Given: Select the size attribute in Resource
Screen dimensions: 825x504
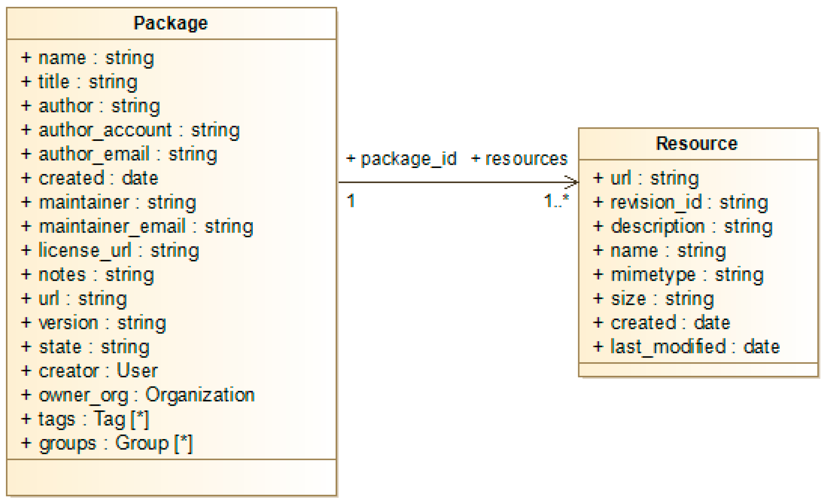Looking at the screenshot, I should 654,299.
